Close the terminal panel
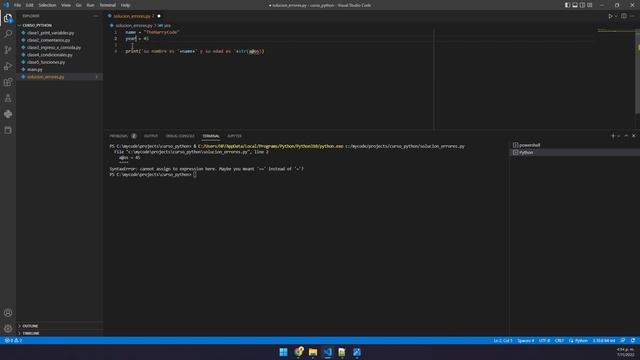This screenshot has height=360, width=640. 633,136
